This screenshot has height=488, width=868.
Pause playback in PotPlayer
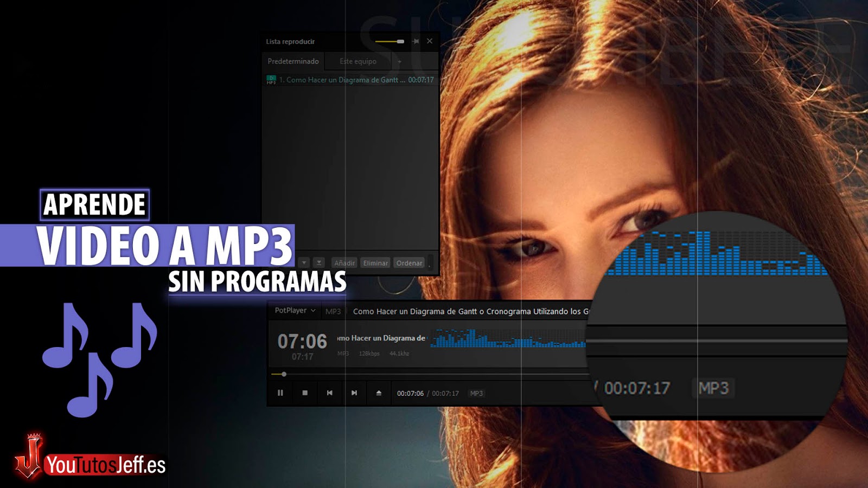280,393
